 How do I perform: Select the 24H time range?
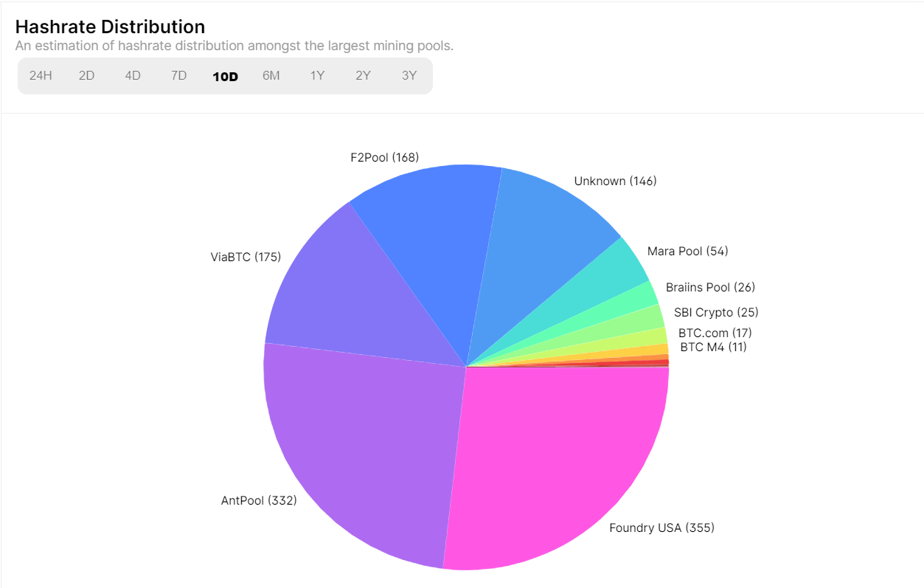pyautogui.click(x=41, y=76)
